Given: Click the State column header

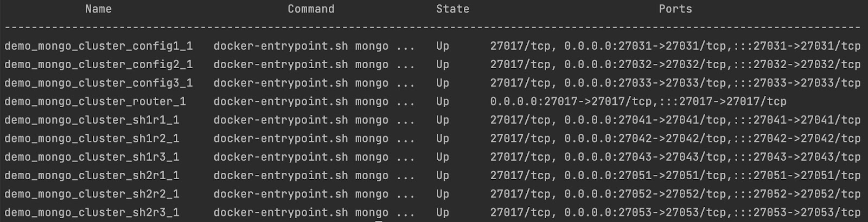Looking at the screenshot, I should pos(452,9).
